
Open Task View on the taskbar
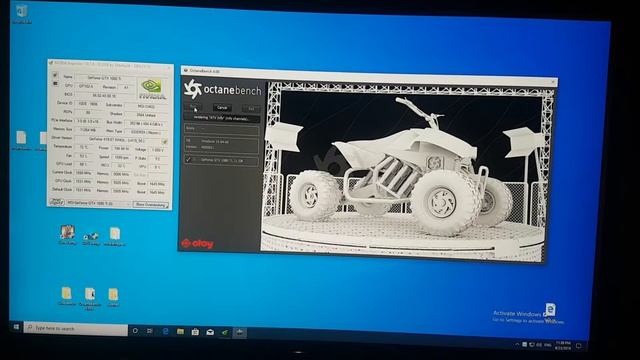[150, 331]
